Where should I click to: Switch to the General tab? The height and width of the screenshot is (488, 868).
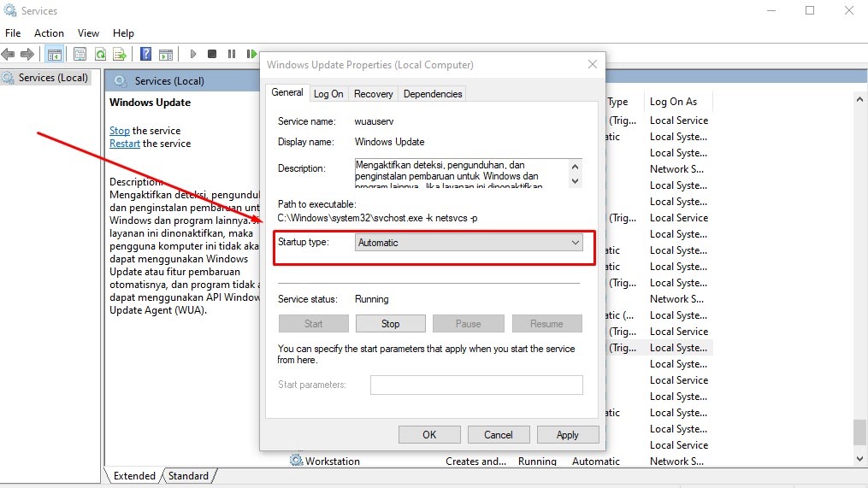pyautogui.click(x=286, y=92)
